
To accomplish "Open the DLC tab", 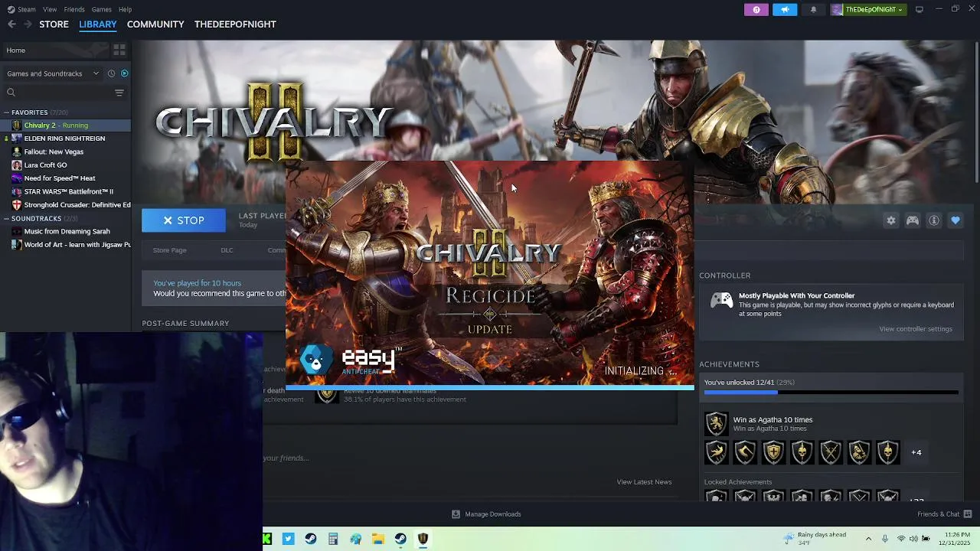I will [x=227, y=250].
